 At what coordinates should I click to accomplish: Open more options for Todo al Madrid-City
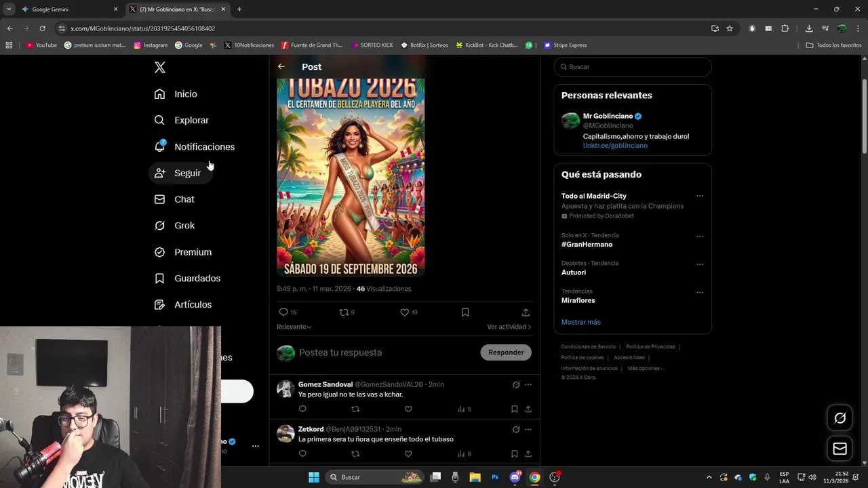point(700,196)
